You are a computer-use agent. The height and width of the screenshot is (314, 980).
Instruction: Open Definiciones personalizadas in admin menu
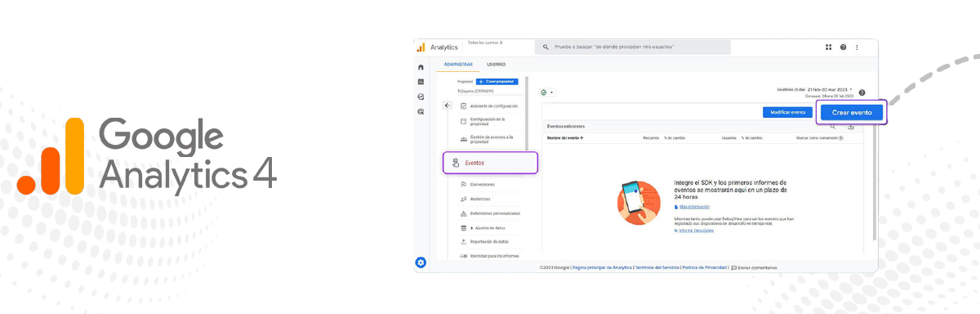[x=495, y=213]
